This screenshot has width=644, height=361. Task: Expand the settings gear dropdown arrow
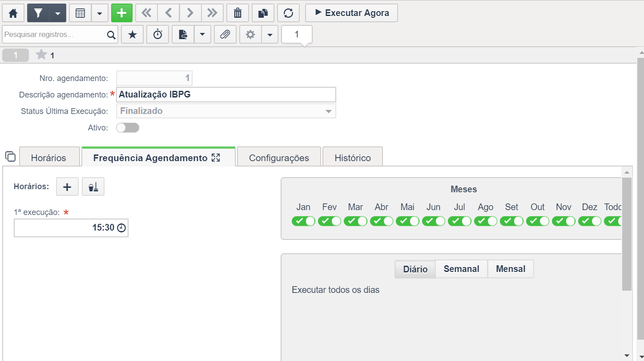click(270, 35)
